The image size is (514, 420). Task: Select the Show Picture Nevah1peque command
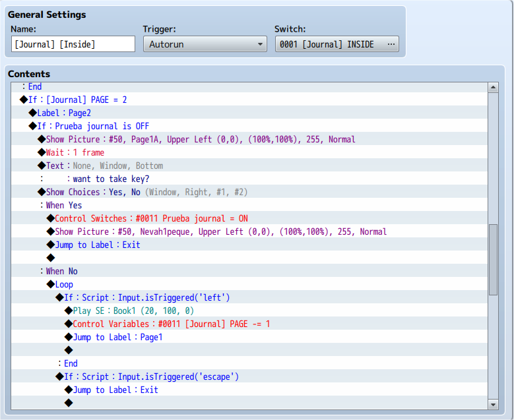pyautogui.click(x=249, y=231)
